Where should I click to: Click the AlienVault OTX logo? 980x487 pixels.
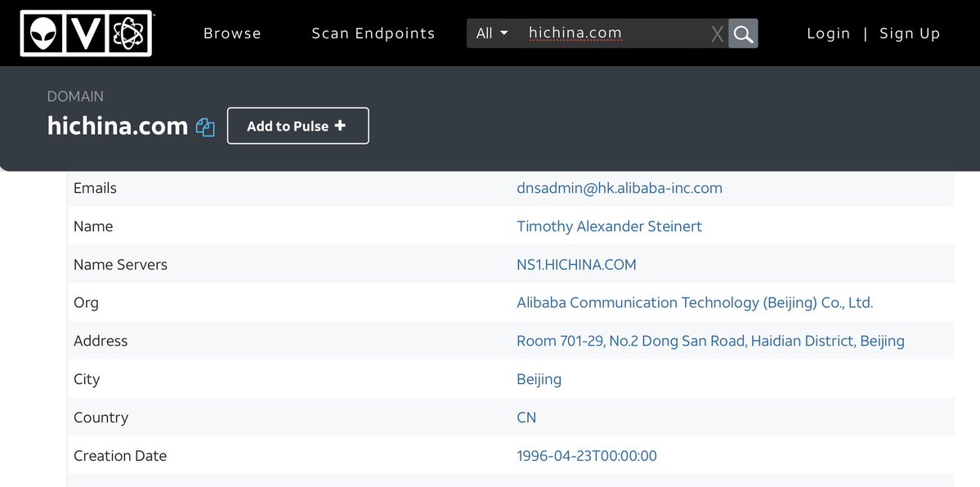86,34
